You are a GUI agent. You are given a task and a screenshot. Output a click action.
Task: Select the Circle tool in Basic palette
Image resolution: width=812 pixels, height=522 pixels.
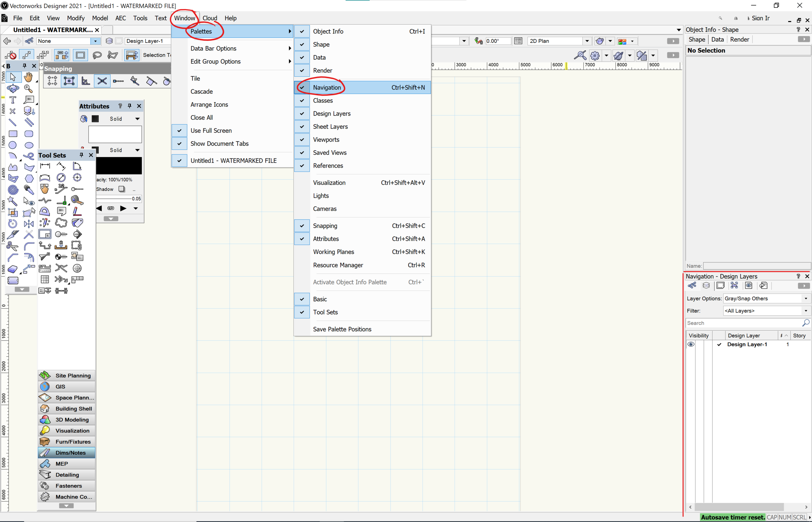[x=13, y=145]
